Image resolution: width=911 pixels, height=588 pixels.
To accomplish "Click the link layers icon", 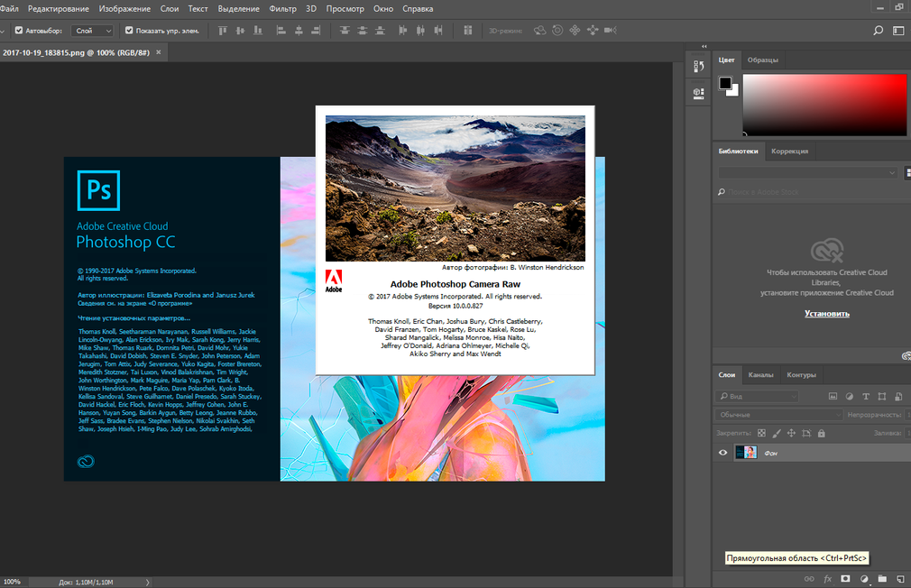I will [x=809, y=579].
